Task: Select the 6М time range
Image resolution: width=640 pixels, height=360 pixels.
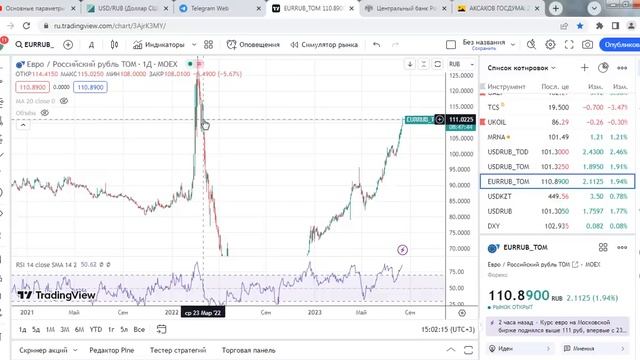Action: coord(79,329)
